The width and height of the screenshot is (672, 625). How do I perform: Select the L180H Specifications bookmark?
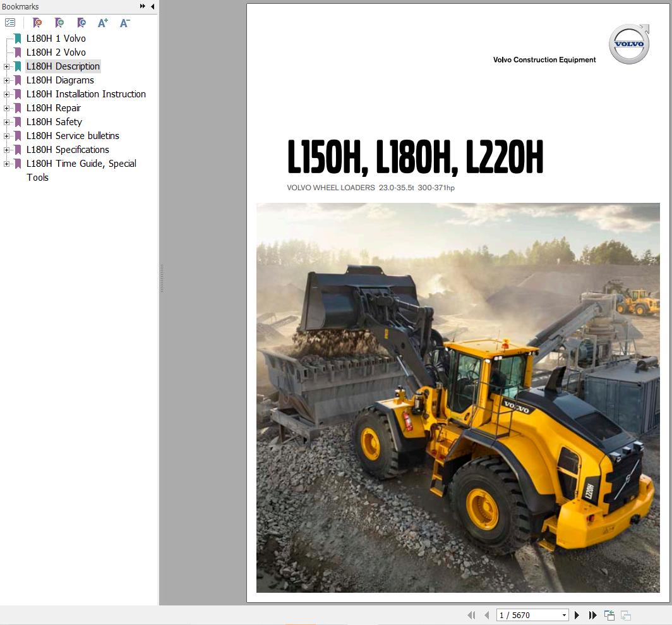tap(68, 150)
